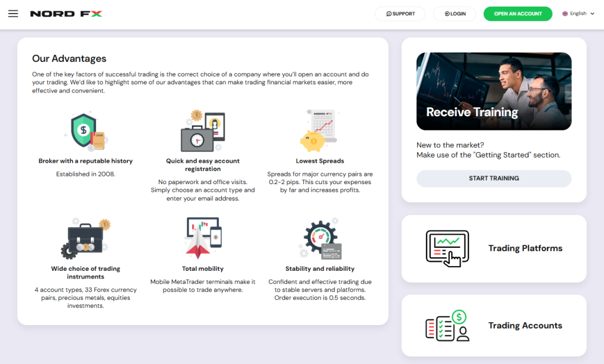Click the Our Advantages heading
This screenshot has width=604, height=364.
[69, 58]
